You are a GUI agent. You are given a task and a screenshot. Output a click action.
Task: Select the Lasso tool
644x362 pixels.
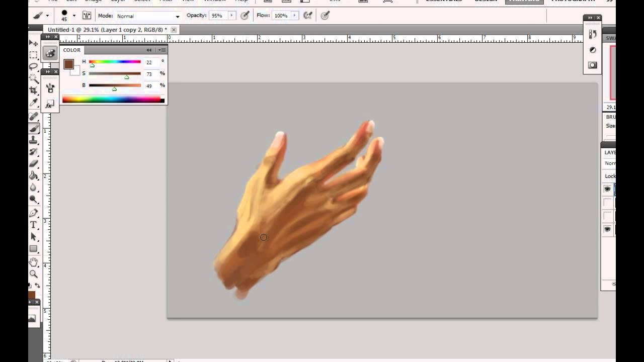34,66
